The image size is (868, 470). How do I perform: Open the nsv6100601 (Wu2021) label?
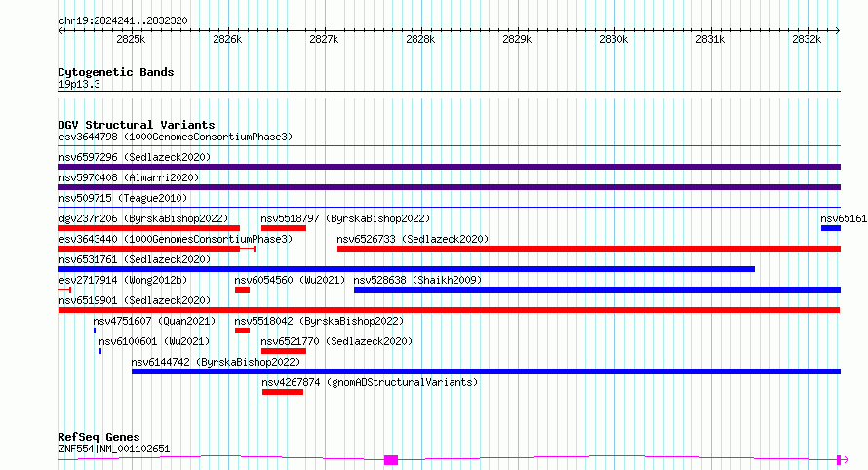(x=154, y=341)
